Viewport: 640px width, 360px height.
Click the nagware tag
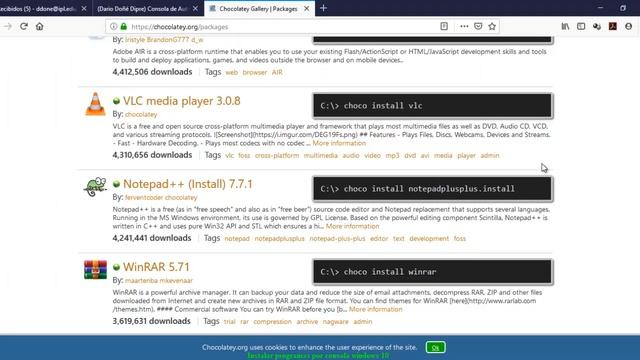(x=336, y=322)
